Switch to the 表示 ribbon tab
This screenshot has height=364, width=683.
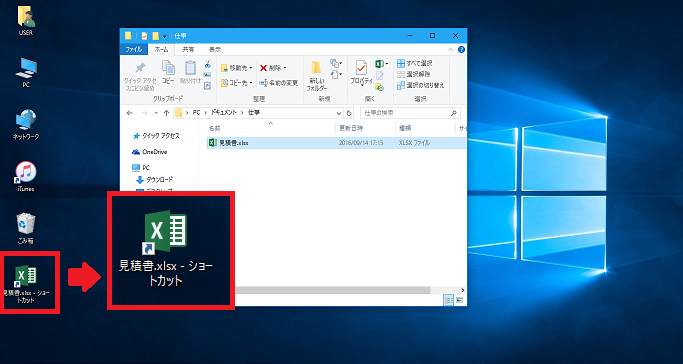(215, 50)
